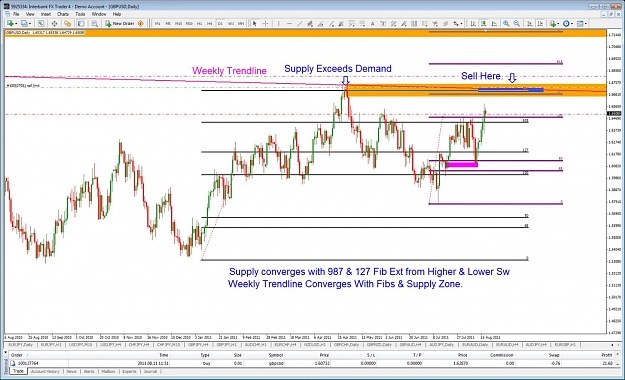Viewport: 625px width, 380px height.
Task: Select the Crosshair tool
Action: click(x=265, y=24)
